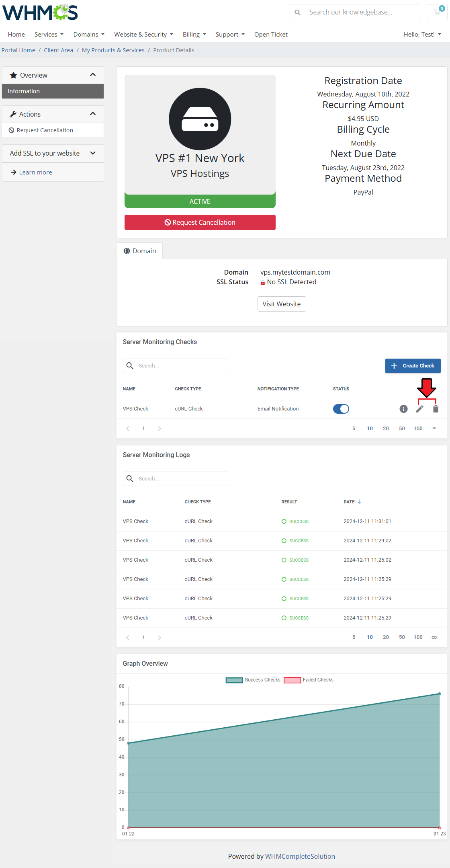The height and width of the screenshot is (868, 450).
Task: Open the Hello, Test! account menu
Action: 422,35
